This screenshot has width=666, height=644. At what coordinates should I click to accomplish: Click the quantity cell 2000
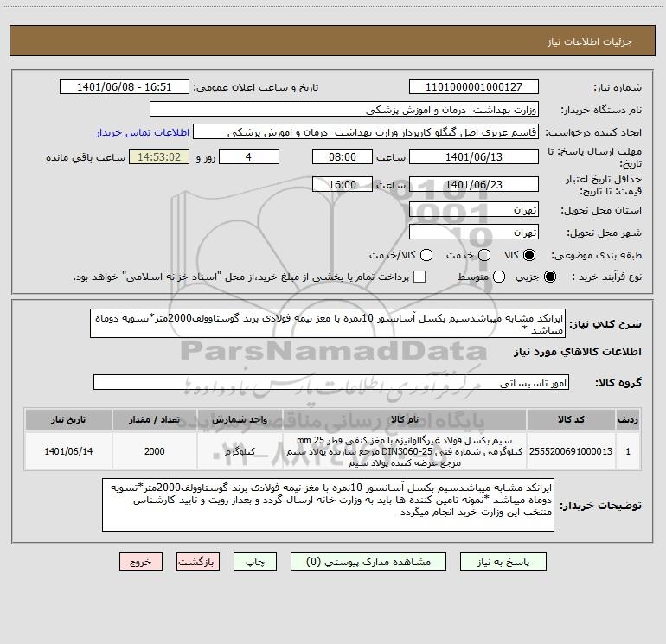(154, 451)
